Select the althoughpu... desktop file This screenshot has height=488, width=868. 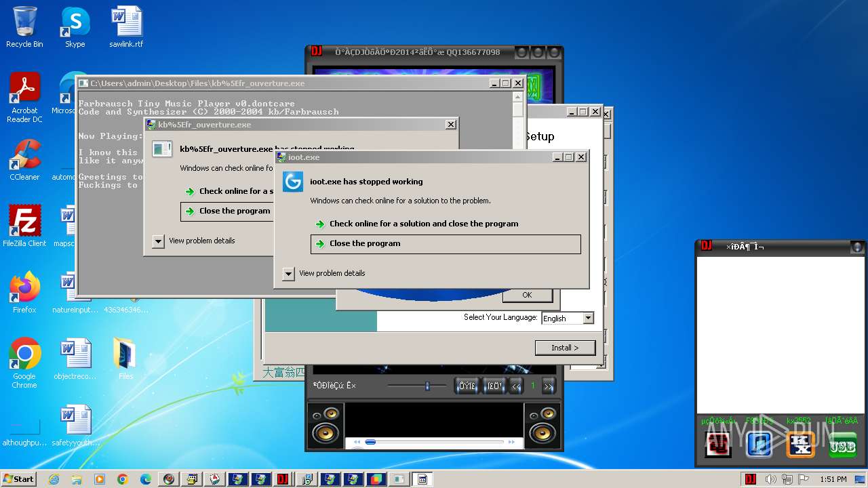[24, 429]
